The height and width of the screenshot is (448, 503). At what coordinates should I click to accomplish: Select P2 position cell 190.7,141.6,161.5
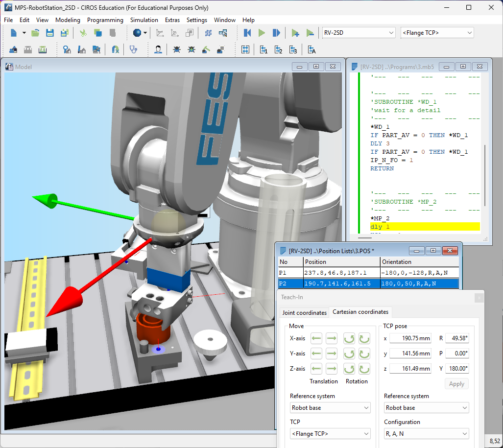point(342,284)
